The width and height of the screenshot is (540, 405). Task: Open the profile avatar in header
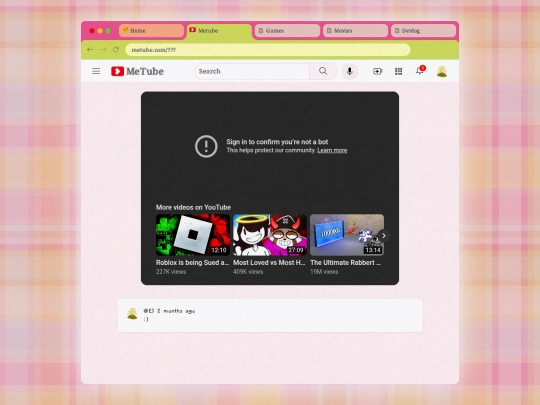(x=442, y=71)
